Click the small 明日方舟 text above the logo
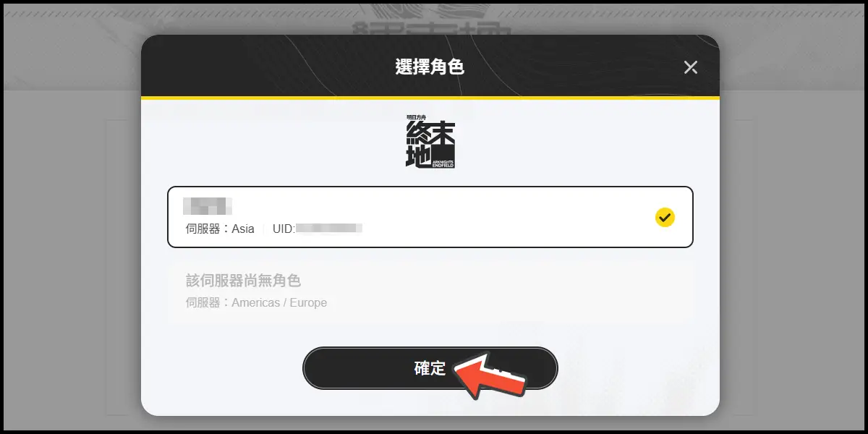This screenshot has height=434, width=868. [418, 116]
